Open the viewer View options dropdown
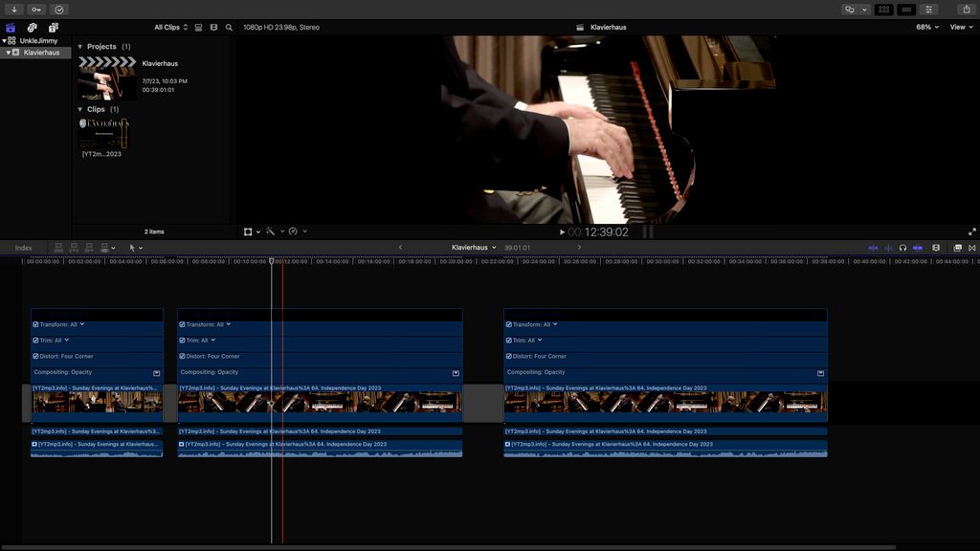The height and width of the screenshot is (551, 980). pyautogui.click(x=961, y=28)
